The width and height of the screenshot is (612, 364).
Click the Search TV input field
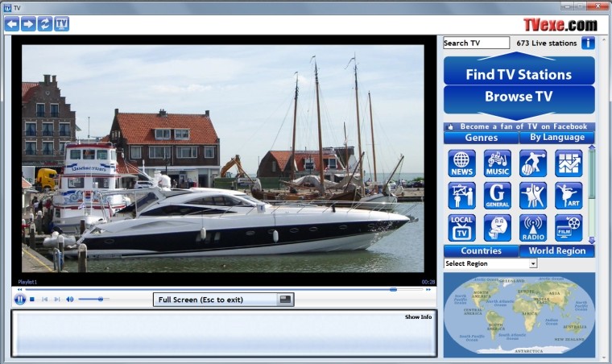pyautogui.click(x=476, y=43)
